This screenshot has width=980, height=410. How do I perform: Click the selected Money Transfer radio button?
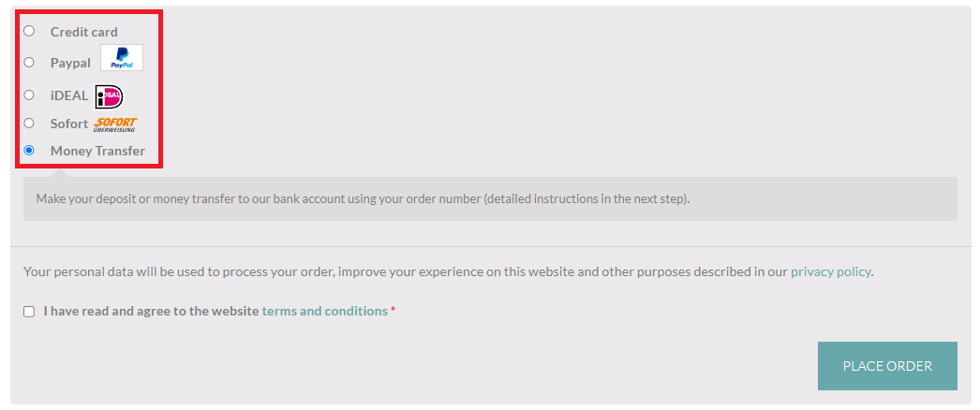coord(29,150)
